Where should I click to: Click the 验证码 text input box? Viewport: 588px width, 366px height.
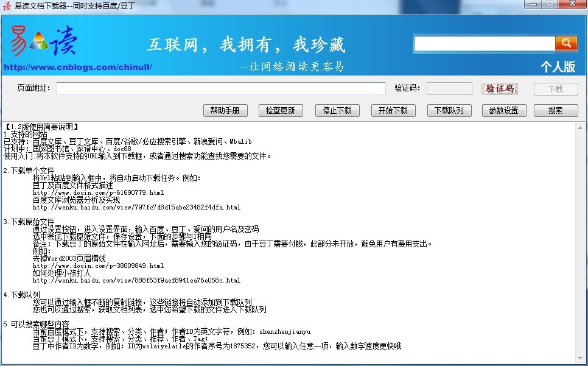pyautogui.click(x=449, y=89)
